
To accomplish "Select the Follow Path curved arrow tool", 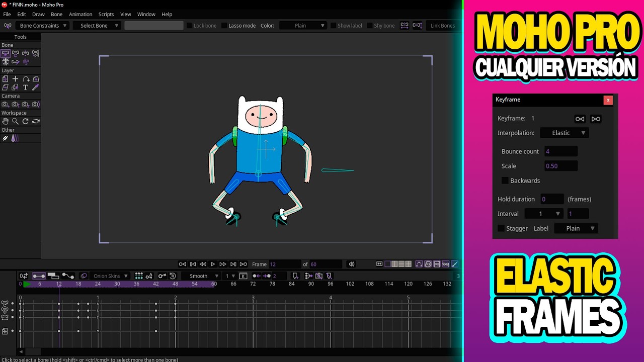I will [25, 79].
